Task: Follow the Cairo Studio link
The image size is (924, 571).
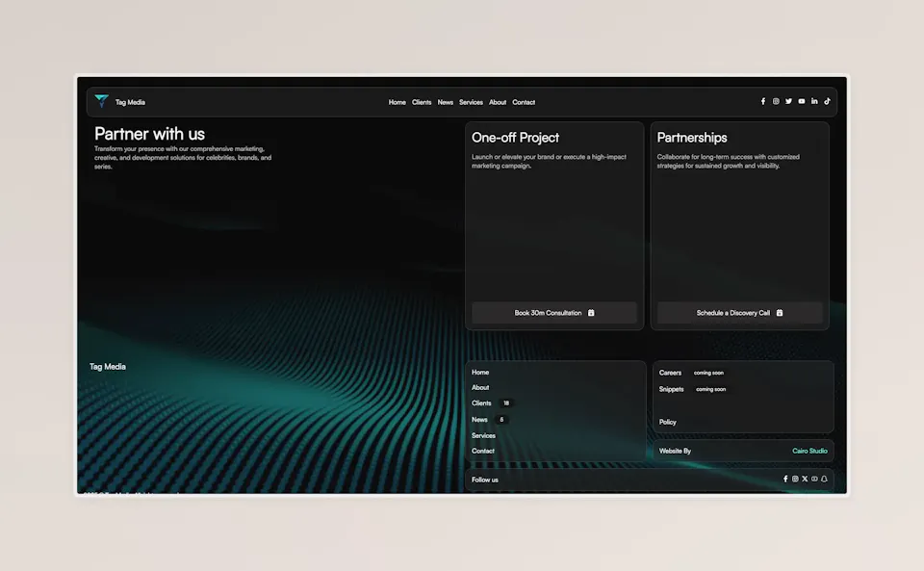Action: coord(809,451)
